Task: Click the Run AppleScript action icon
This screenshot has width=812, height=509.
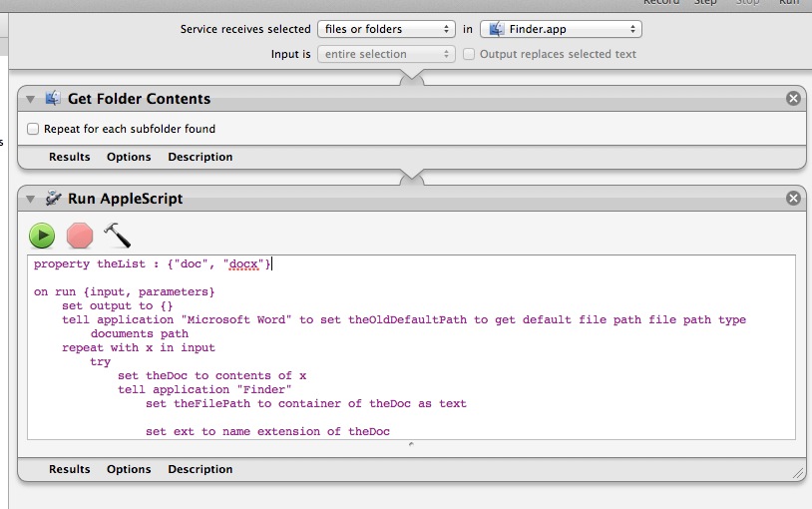Action: click(53, 198)
